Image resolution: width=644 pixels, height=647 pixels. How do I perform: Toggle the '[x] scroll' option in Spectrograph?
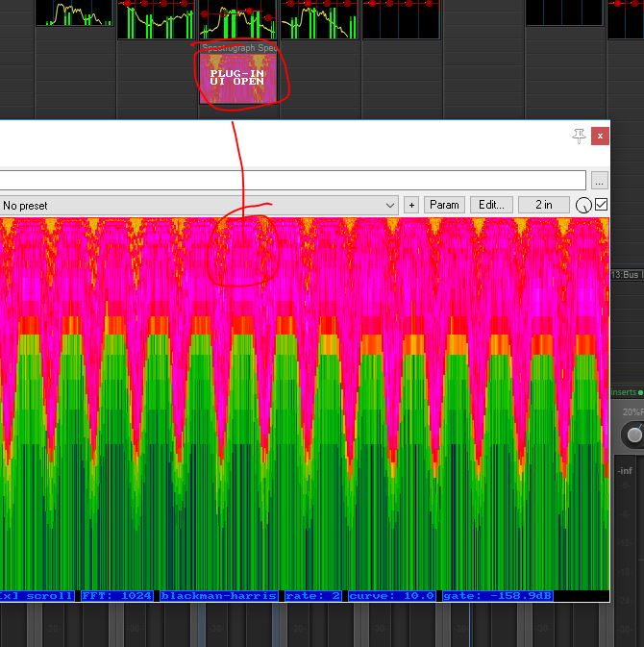click(x=37, y=596)
